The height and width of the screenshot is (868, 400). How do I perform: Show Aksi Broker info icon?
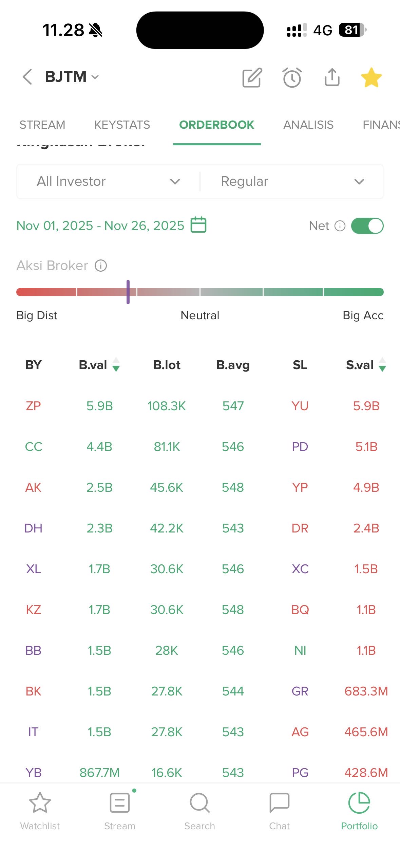[x=101, y=266]
